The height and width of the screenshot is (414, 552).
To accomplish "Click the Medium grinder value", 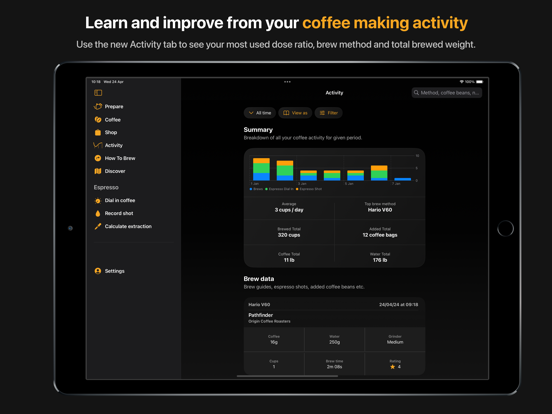I will click(395, 342).
